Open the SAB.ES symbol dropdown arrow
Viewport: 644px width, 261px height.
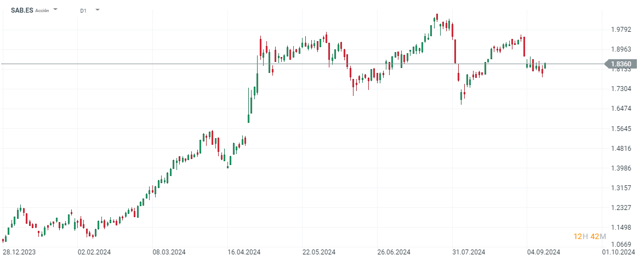pos(55,10)
